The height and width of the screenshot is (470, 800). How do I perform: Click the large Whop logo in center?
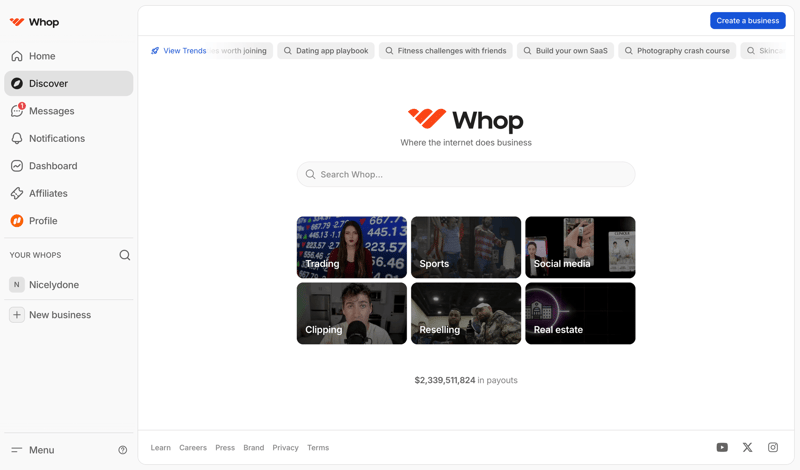tap(466, 120)
